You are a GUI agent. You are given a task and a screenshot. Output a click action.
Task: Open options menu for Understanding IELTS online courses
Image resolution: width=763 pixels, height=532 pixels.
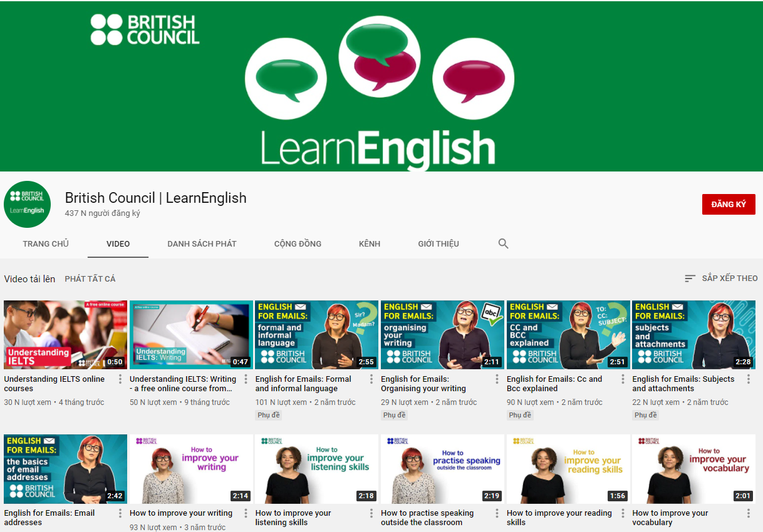[120, 379]
